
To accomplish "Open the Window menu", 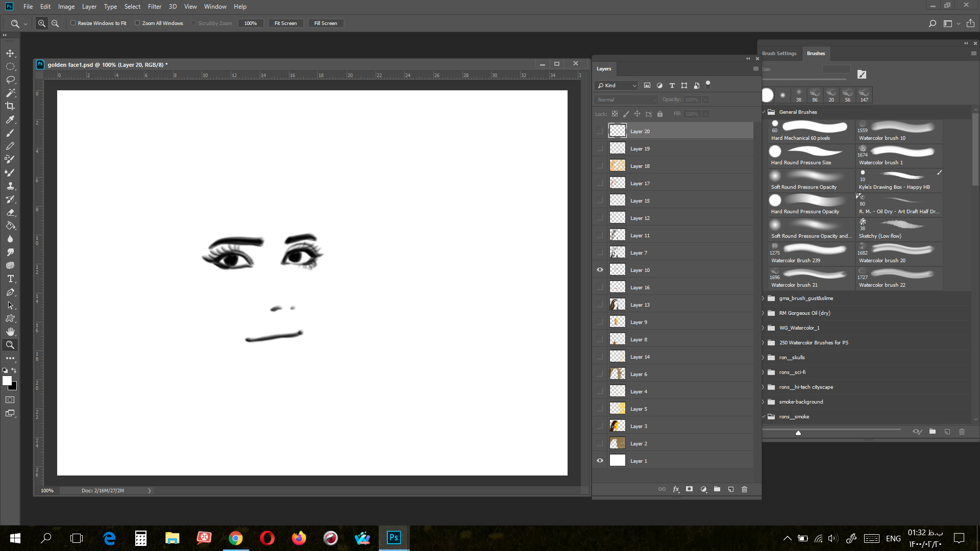I will pyautogui.click(x=215, y=7).
